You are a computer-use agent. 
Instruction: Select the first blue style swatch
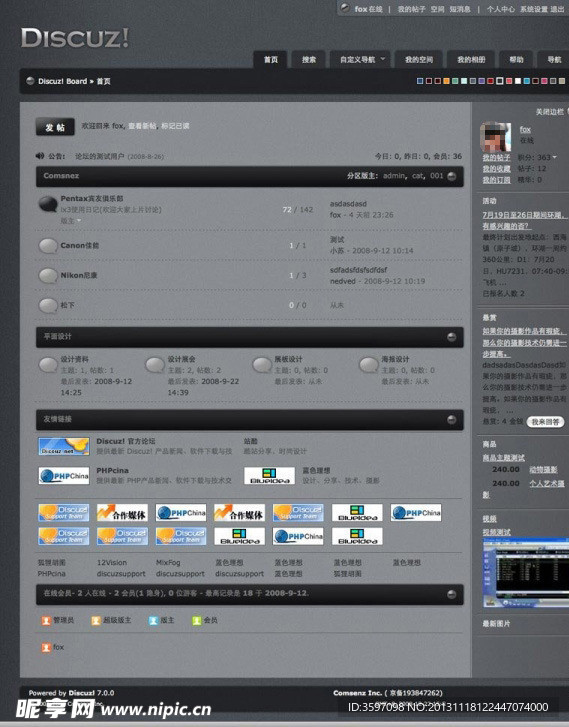pos(420,81)
